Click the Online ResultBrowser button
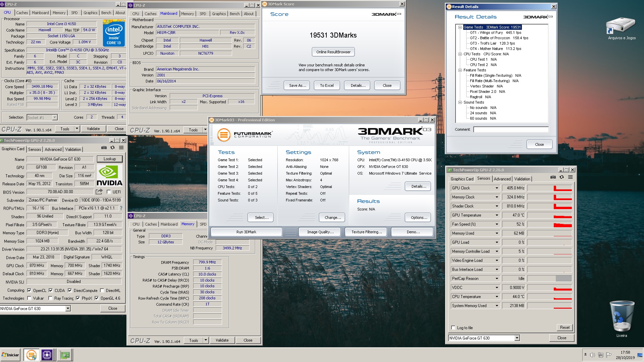Screen dimensions: 644x362 pos(333,52)
